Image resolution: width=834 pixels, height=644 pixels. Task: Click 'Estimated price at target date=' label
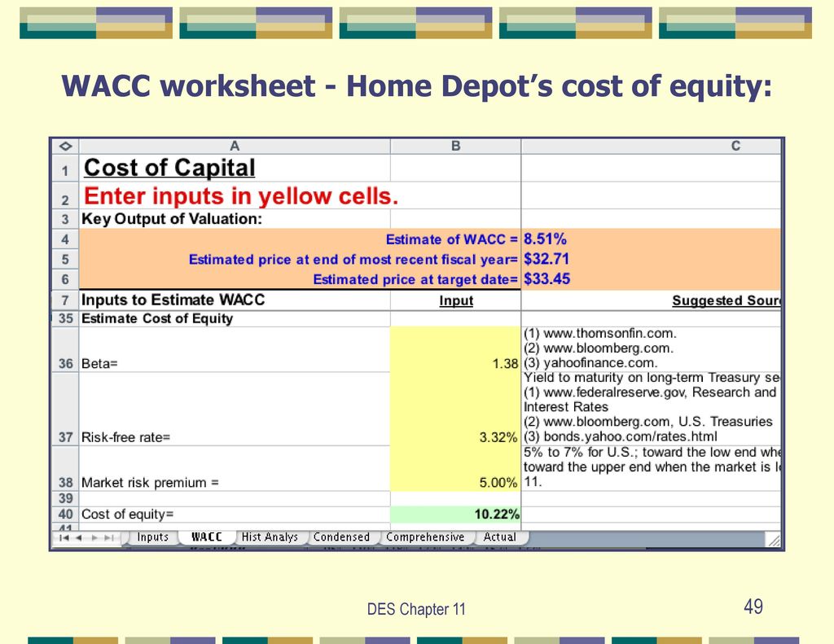415,280
